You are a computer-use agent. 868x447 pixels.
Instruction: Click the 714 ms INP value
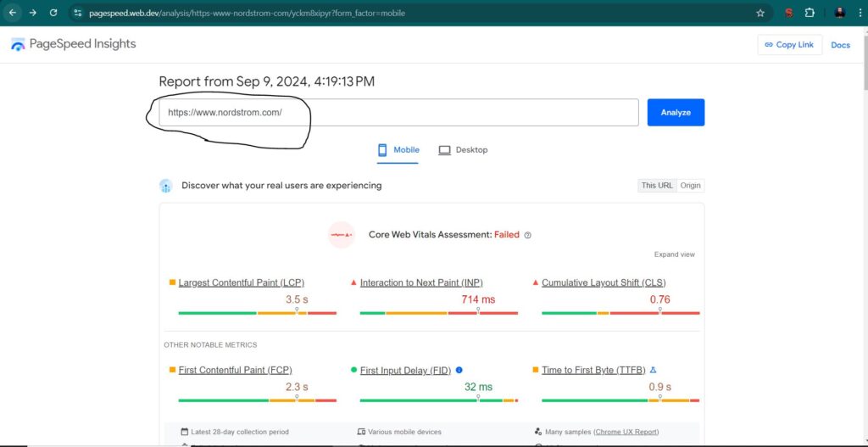(478, 299)
